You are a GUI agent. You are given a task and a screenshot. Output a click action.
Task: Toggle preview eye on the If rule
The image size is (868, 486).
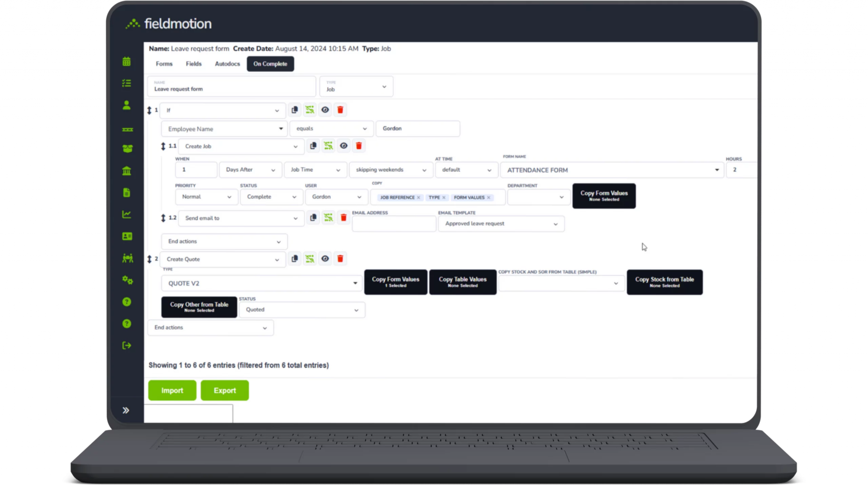point(325,110)
